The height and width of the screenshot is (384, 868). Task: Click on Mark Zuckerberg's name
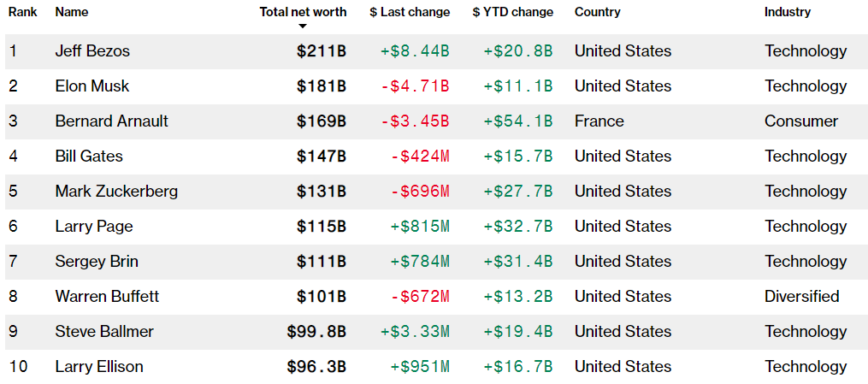tap(116, 192)
